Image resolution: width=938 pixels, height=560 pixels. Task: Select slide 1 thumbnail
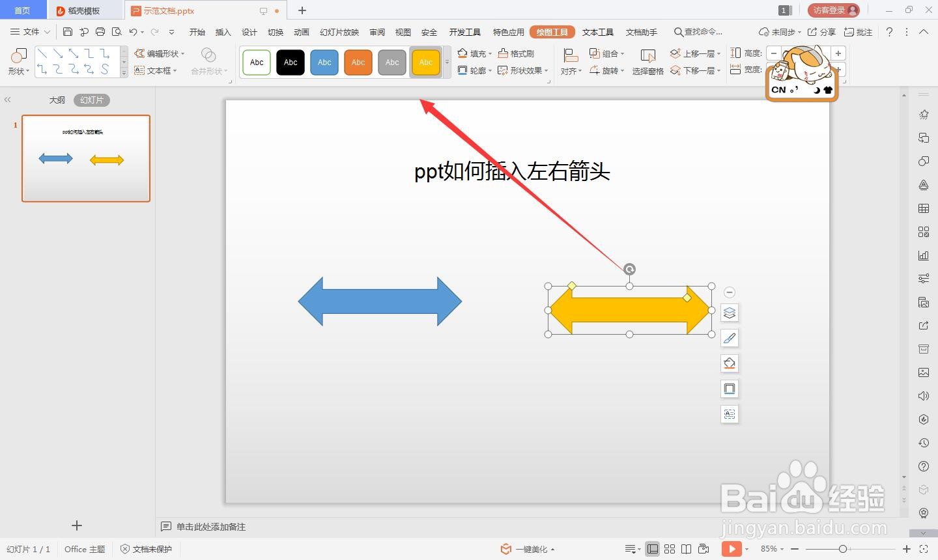coord(86,158)
